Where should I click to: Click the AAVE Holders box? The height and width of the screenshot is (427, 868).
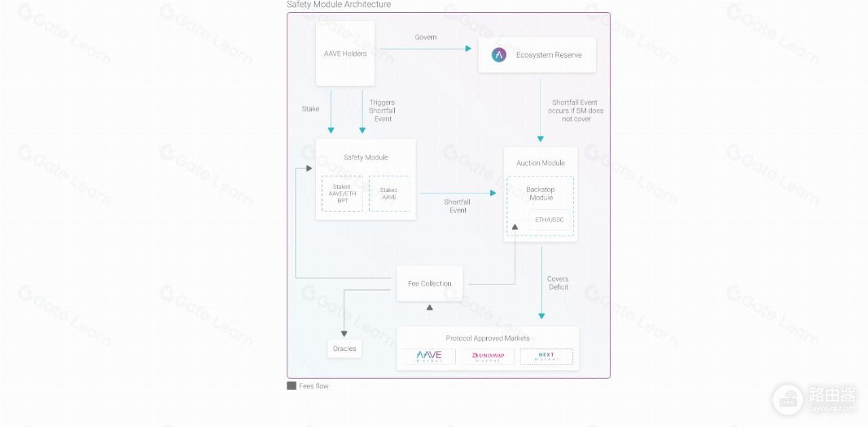point(345,54)
